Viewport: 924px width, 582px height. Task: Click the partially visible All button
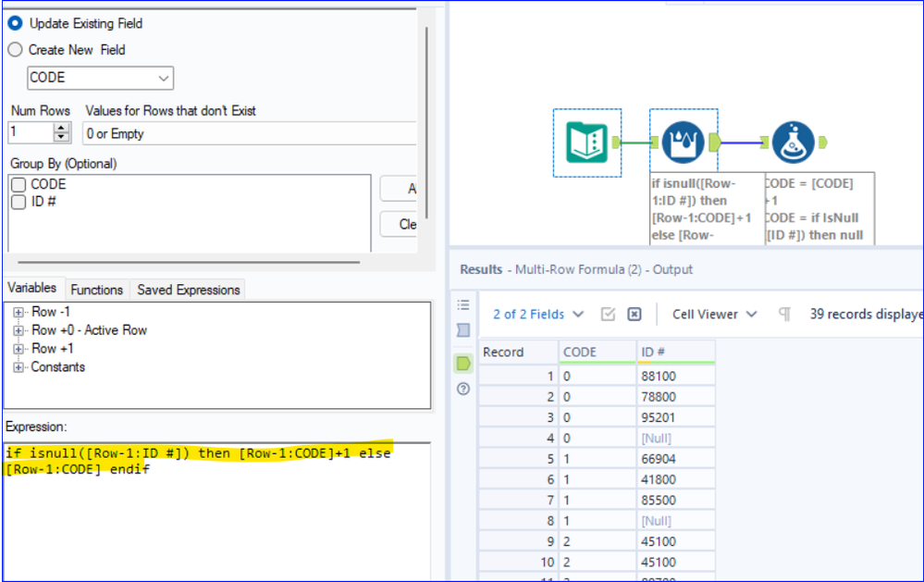[x=399, y=189]
